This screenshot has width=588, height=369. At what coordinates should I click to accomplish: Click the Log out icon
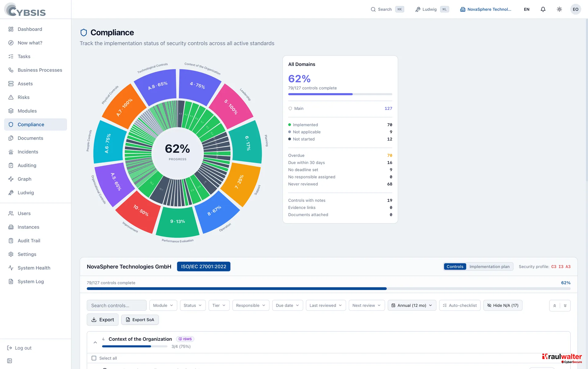coord(9,348)
